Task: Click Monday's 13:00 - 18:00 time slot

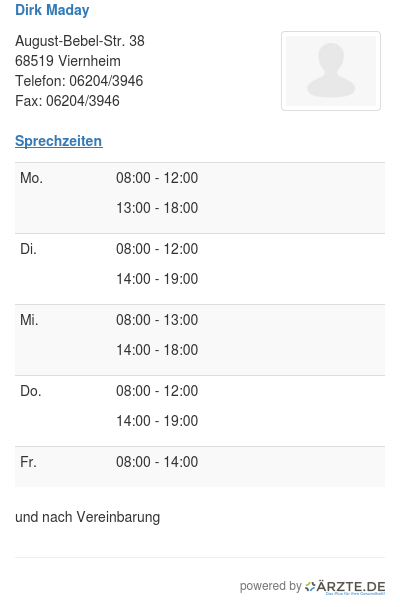Action: [x=157, y=208]
